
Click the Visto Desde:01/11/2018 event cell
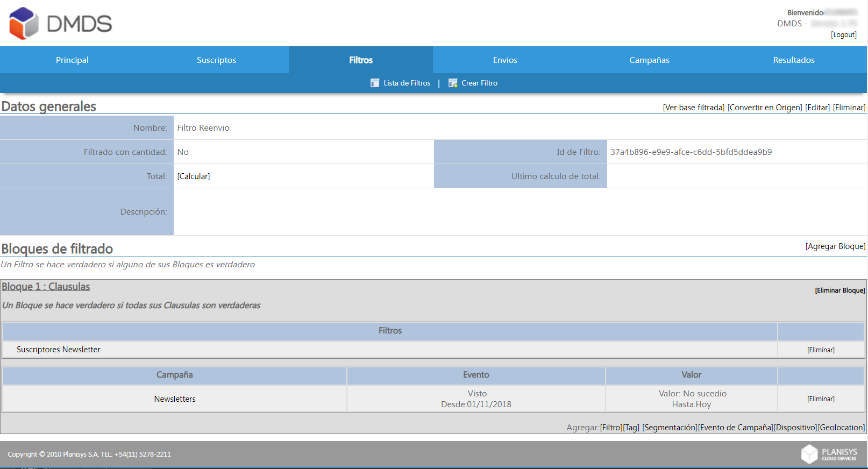coord(476,399)
